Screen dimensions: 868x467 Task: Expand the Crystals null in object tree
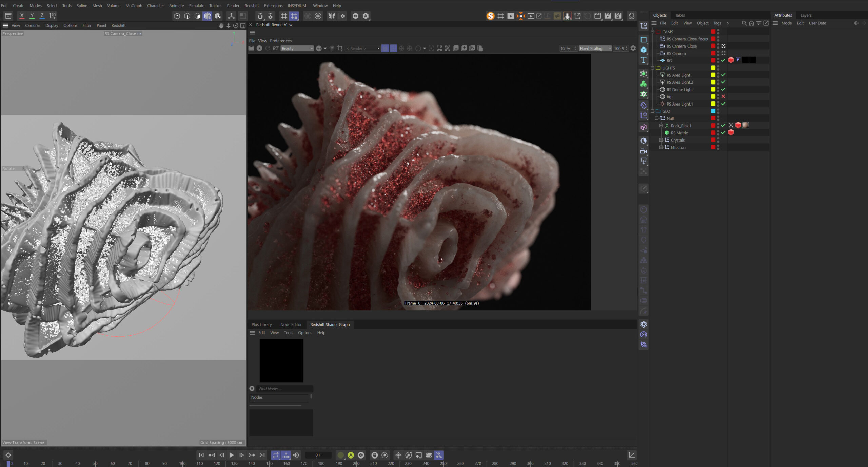pyautogui.click(x=661, y=140)
